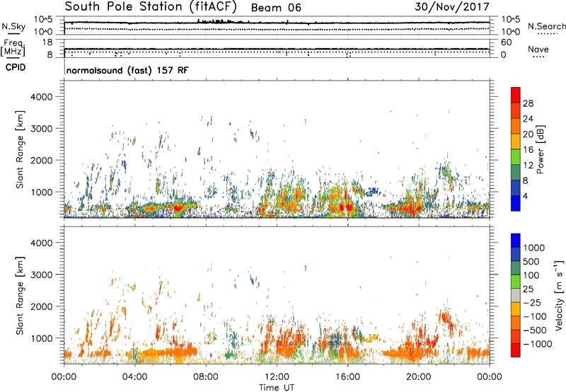Click the '08:00' time axis label

tap(206, 377)
